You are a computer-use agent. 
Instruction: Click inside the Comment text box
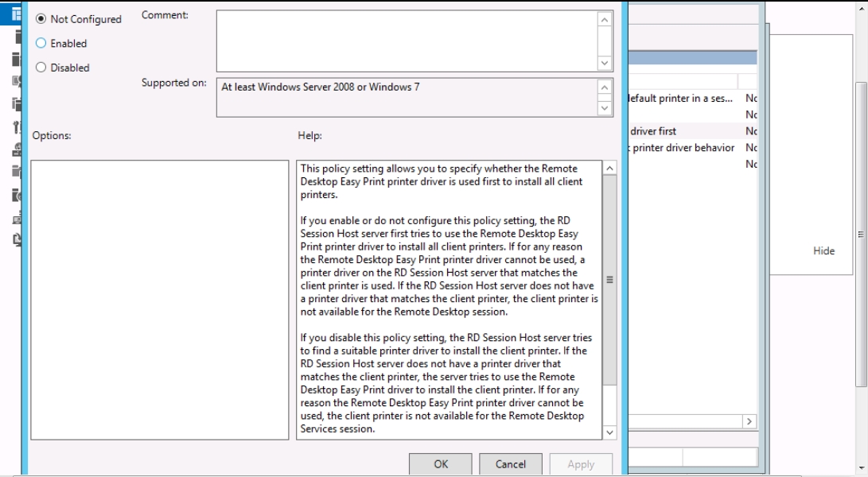pos(406,41)
